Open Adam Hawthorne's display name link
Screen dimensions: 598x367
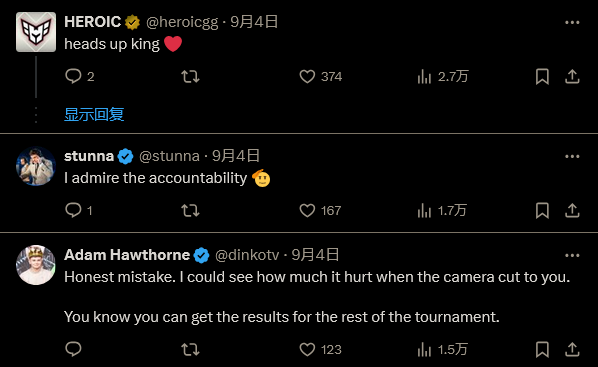(x=127, y=255)
